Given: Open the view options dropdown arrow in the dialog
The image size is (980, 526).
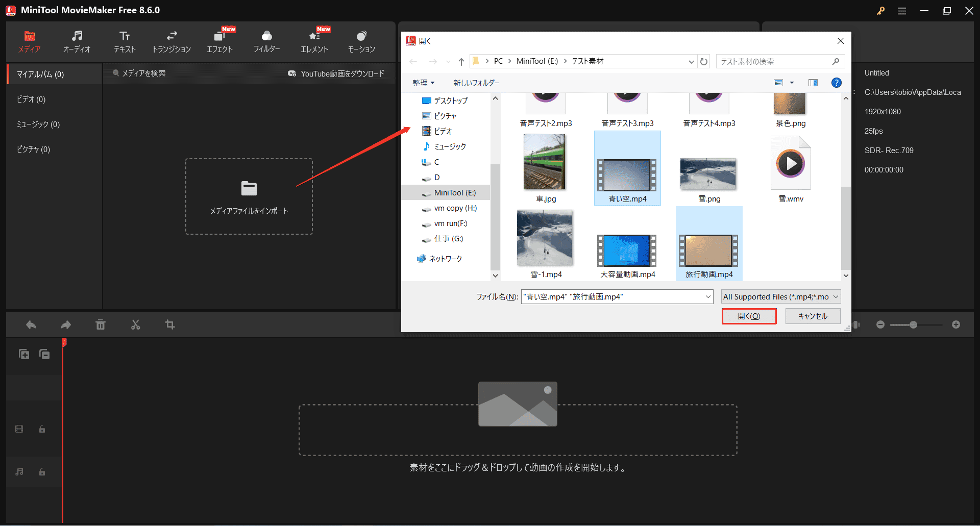Looking at the screenshot, I should [x=792, y=82].
